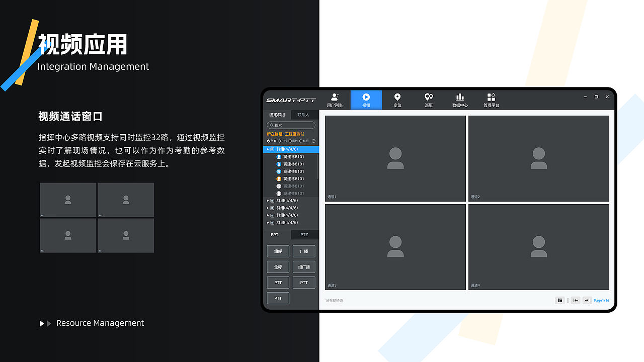
Task: Click the layout grid icon in pagination bar
Action: pyautogui.click(x=560, y=300)
